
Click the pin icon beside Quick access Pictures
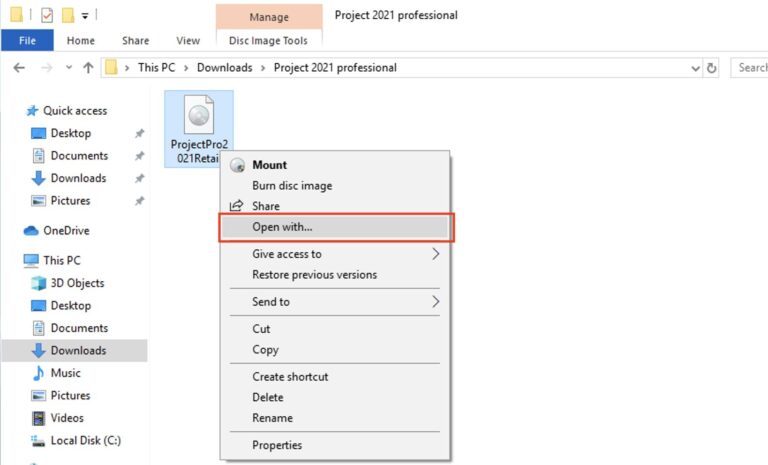[x=140, y=201]
